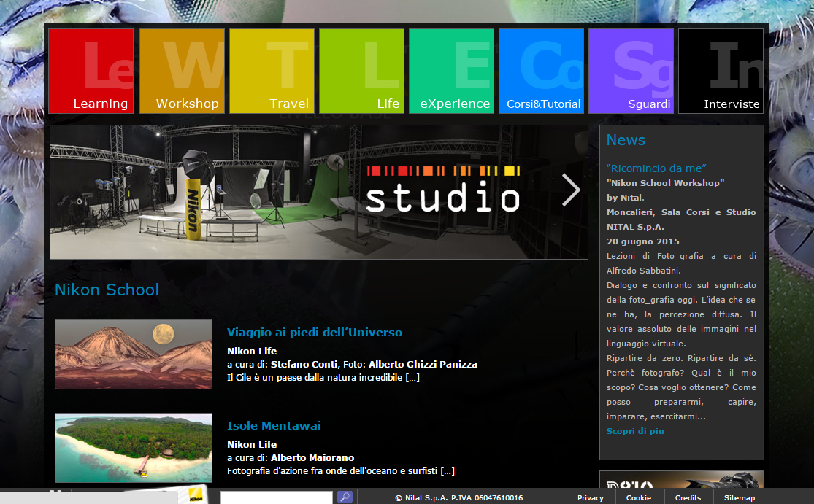Click the Nital S.p.A. P.IVA copyright text
Image resolution: width=814 pixels, height=504 pixels.
pyautogui.click(x=459, y=497)
